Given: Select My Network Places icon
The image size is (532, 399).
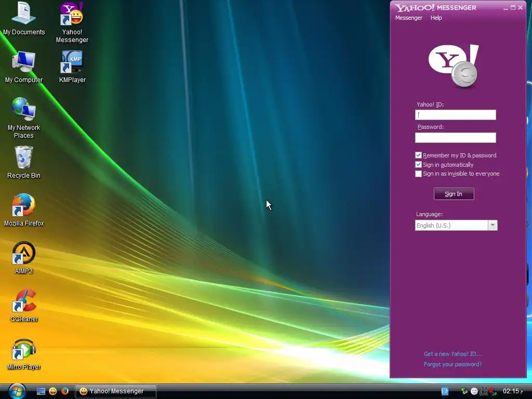Looking at the screenshot, I should (24, 118).
